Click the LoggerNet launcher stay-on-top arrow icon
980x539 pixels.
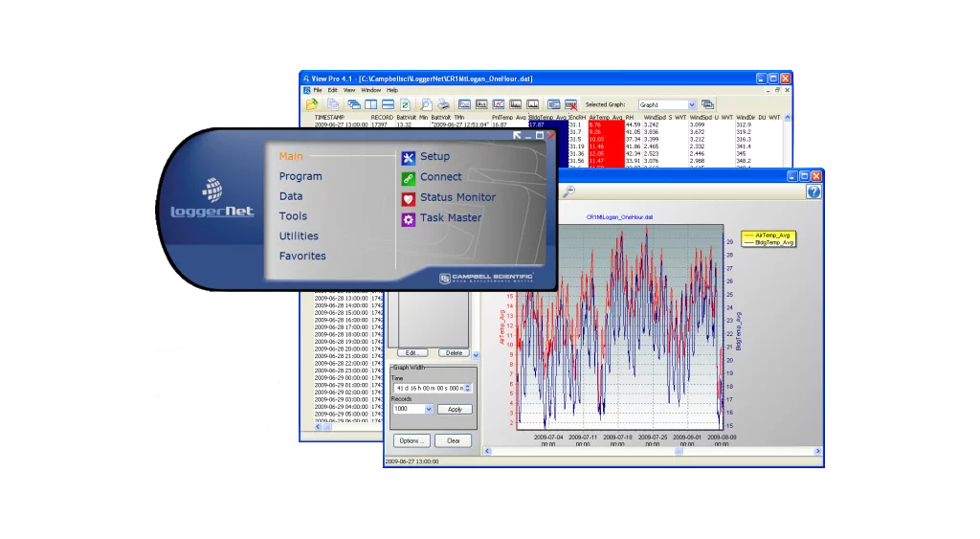tap(517, 135)
